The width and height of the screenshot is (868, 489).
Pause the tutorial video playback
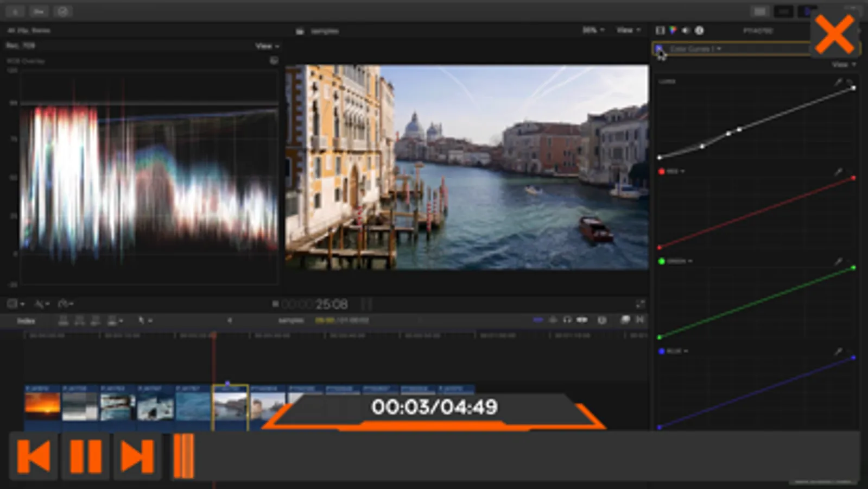click(86, 456)
